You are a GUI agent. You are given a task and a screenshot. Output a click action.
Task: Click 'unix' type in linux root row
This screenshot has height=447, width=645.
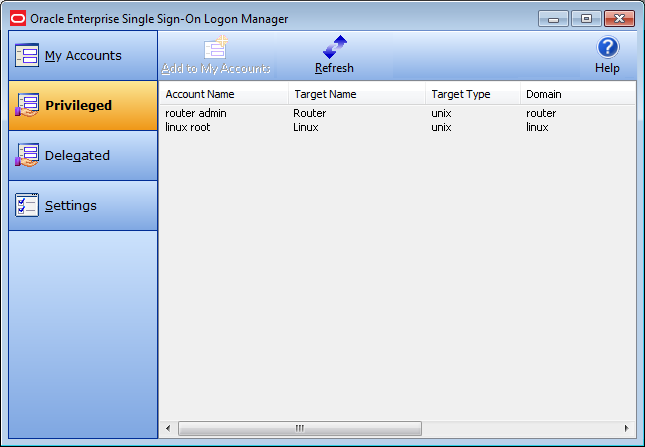point(441,127)
